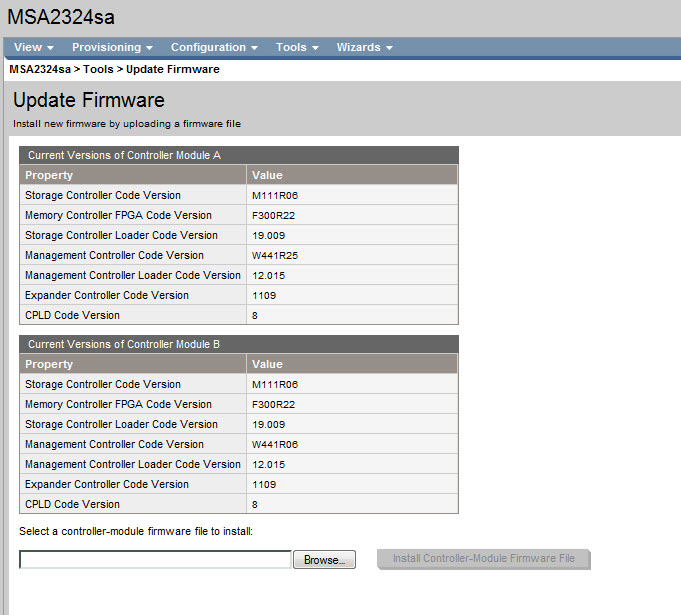This screenshot has height=615, width=681.
Task: Select Module B value M111R06
Action: [x=275, y=384]
